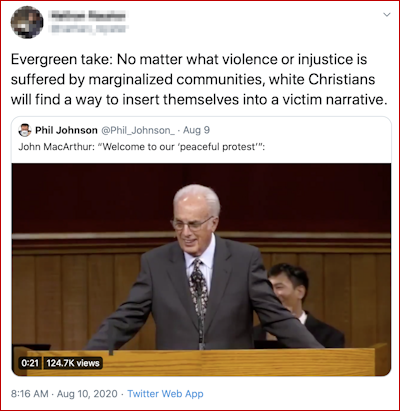Click the 0:21 video duration badge
The height and width of the screenshot is (411, 400).
coord(30,363)
